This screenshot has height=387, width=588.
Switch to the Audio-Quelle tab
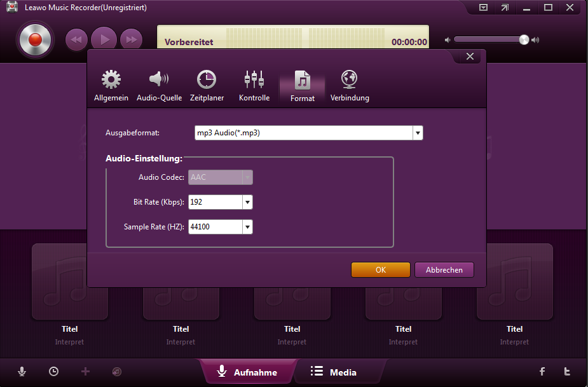[159, 86]
